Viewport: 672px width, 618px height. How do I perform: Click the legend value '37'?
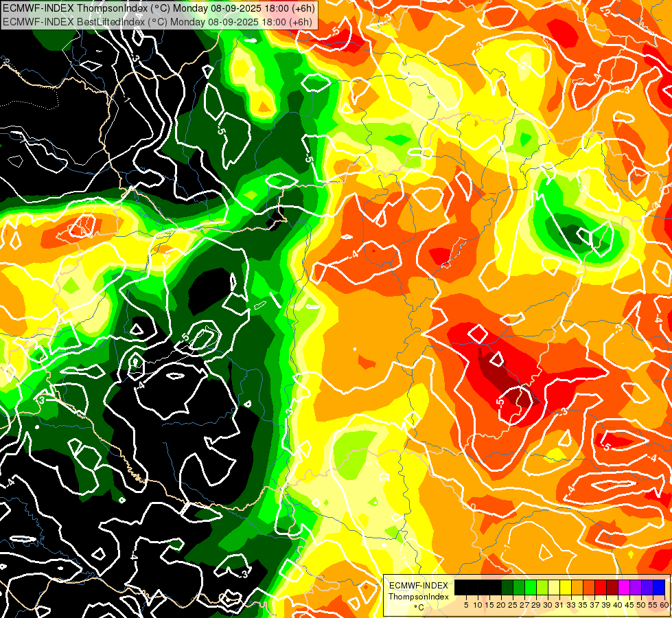point(594,605)
